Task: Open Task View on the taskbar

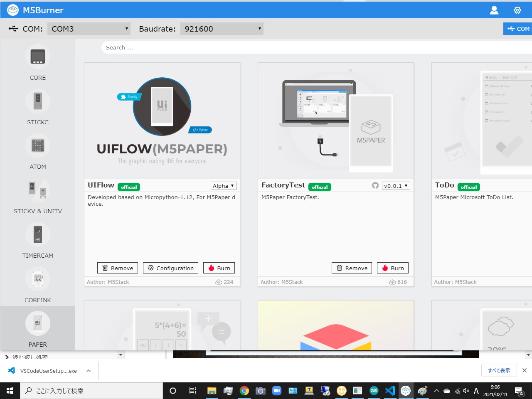Action: point(192,391)
